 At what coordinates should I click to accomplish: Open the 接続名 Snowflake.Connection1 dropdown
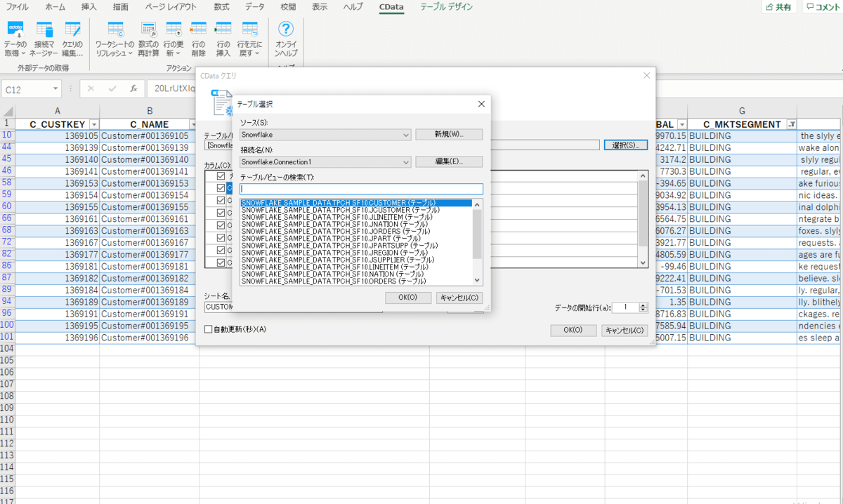tap(406, 162)
